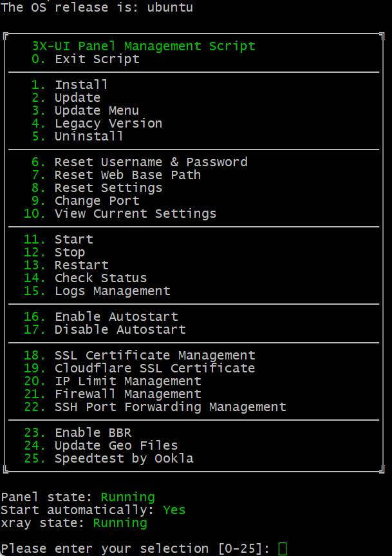Select the "Install" option in the menu
The width and height of the screenshot is (392, 556).
(x=81, y=85)
